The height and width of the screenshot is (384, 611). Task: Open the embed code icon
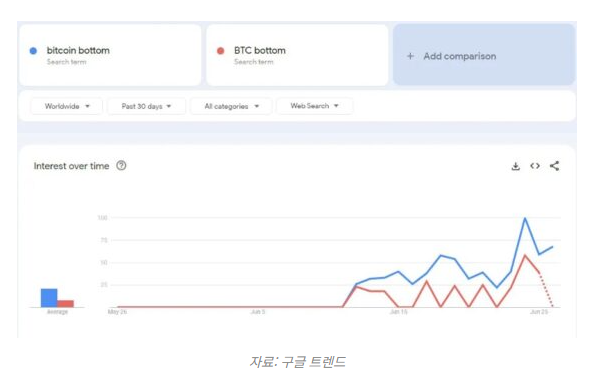pos(535,166)
